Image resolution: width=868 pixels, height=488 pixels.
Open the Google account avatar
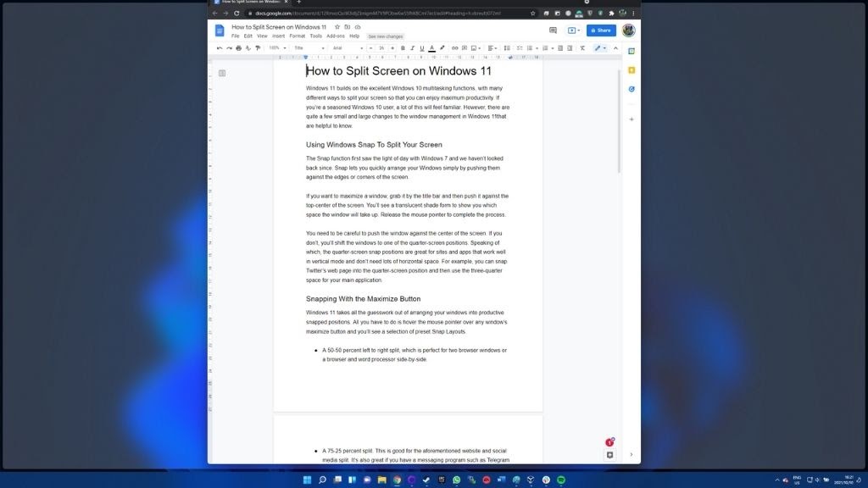tap(628, 30)
